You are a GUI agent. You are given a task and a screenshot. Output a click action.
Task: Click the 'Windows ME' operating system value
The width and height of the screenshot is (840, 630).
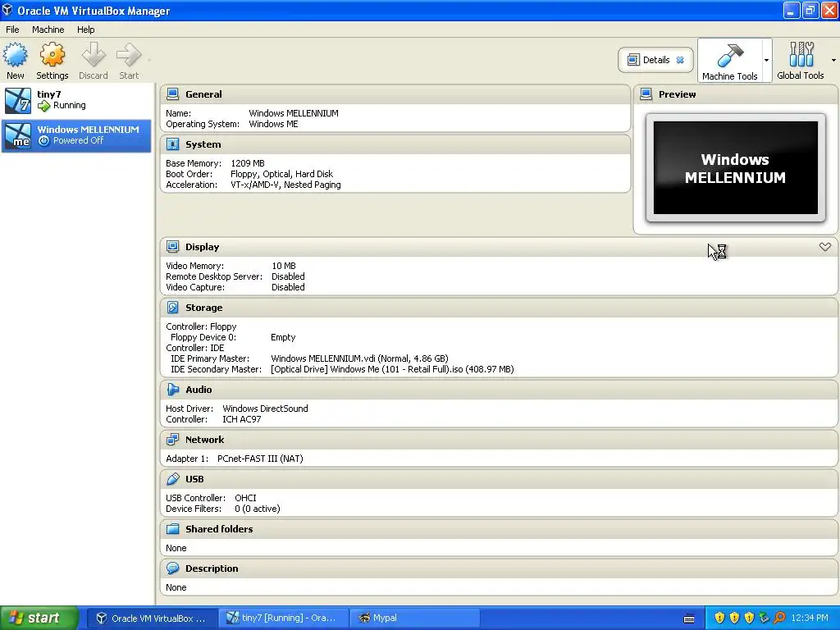pos(273,124)
